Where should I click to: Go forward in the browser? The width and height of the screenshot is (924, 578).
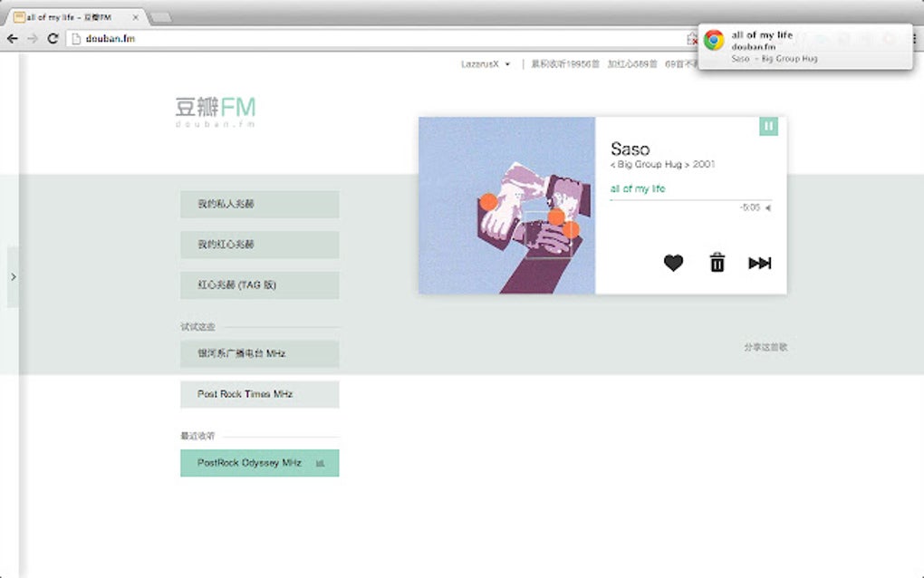(33, 38)
